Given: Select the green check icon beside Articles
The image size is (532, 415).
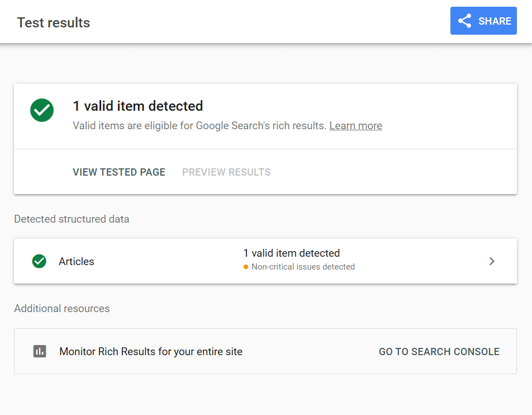Looking at the screenshot, I should [x=39, y=261].
